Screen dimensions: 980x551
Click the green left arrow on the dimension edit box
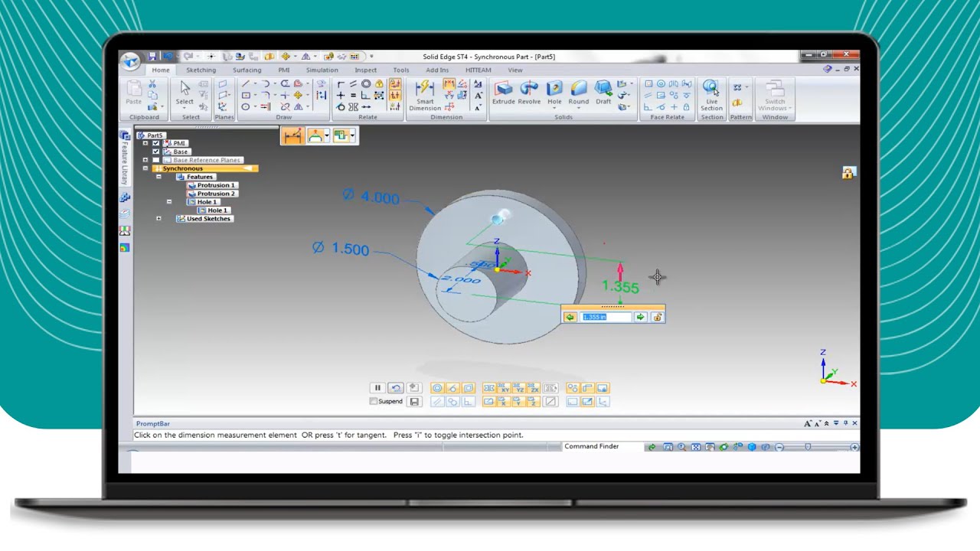click(570, 317)
